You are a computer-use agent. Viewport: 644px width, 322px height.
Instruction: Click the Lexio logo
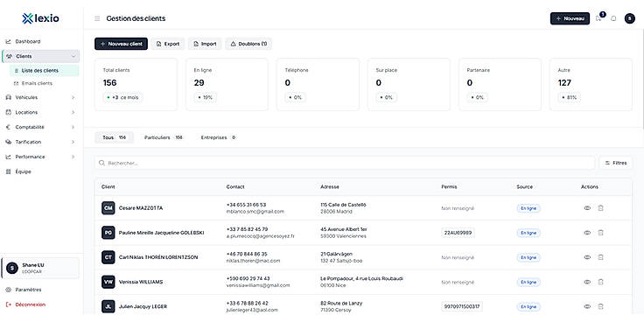(40, 18)
